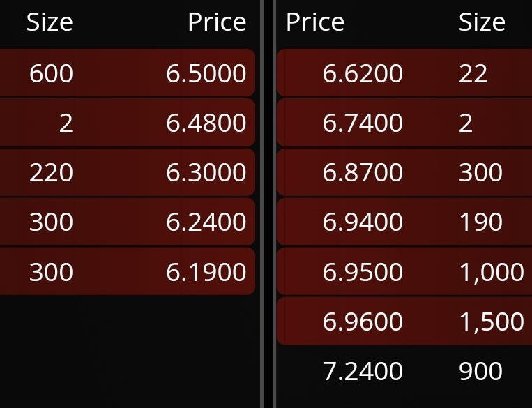This screenshot has height=408, width=532.
Task: Select the ask row priced 6.9400
Action: [x=404, y=222]
